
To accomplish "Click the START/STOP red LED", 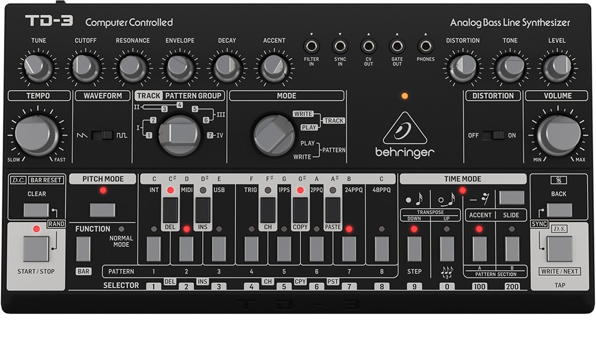I will tap(36, 229).
